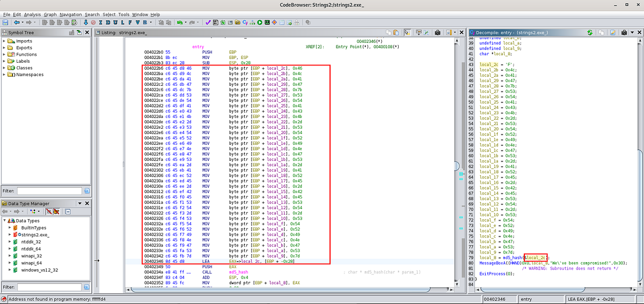Expand the Functions folder
This screenshot has width=644, height=304.
[4, 55]
